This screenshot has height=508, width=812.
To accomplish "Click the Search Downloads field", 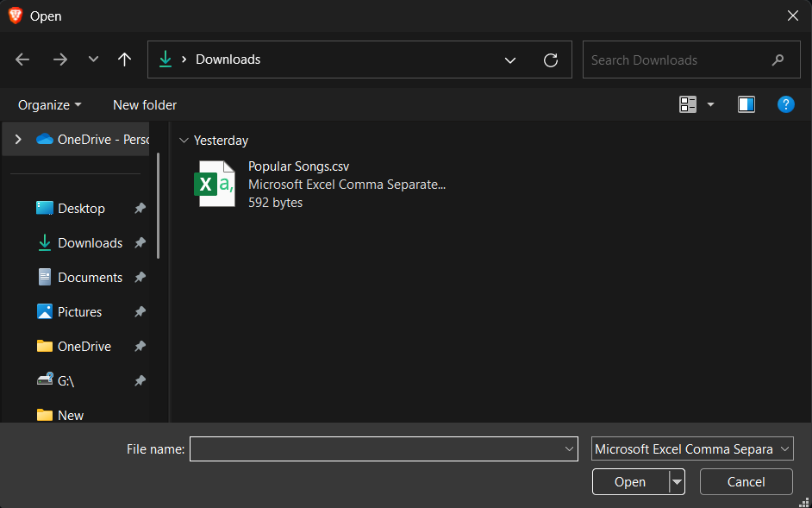I will coord(691,60).
